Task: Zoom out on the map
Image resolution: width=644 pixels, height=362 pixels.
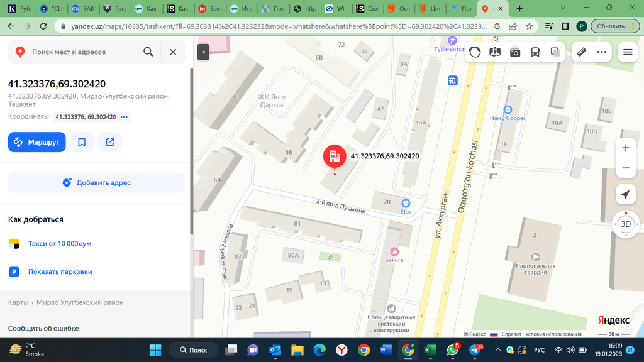Action: coord(625,168)
